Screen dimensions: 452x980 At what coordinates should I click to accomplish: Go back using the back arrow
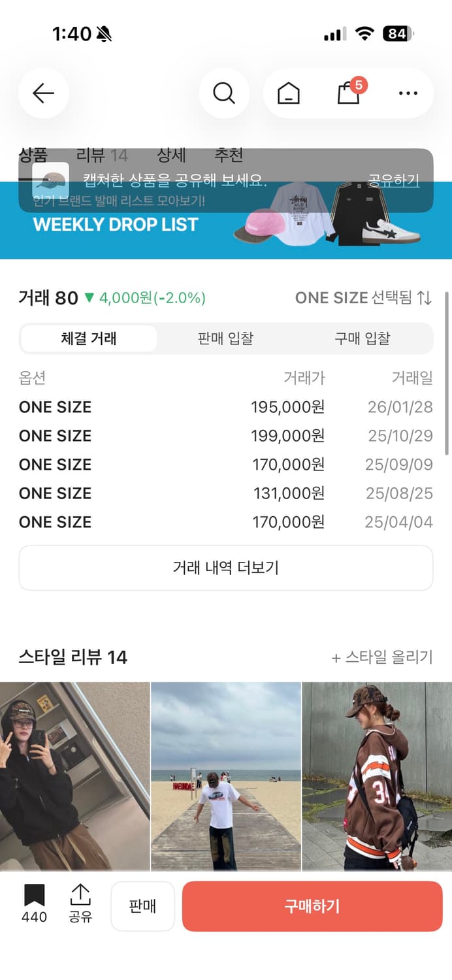(x=43, y=93)
